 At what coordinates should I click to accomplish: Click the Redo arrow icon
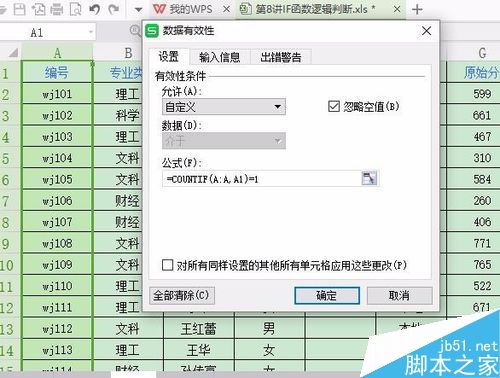(x=114, y=10)
